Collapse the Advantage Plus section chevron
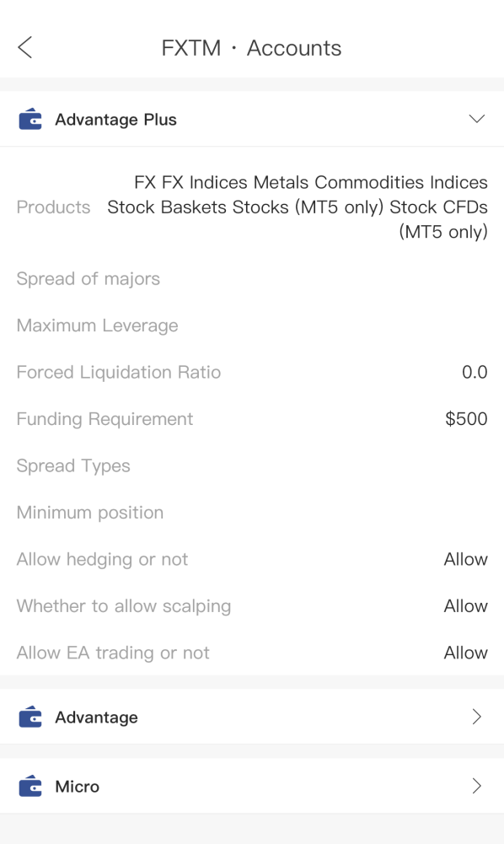504x844 pixels. 476,118
